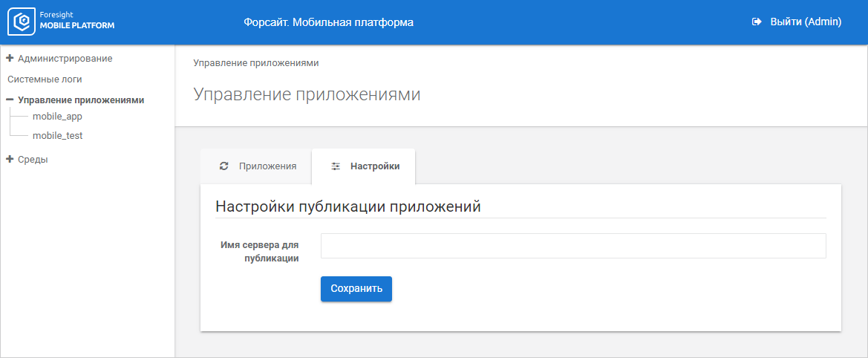Click the sliders icon on Настройки tab
The height and width of the screenshot is (358, 868).
tap(336, 166)
